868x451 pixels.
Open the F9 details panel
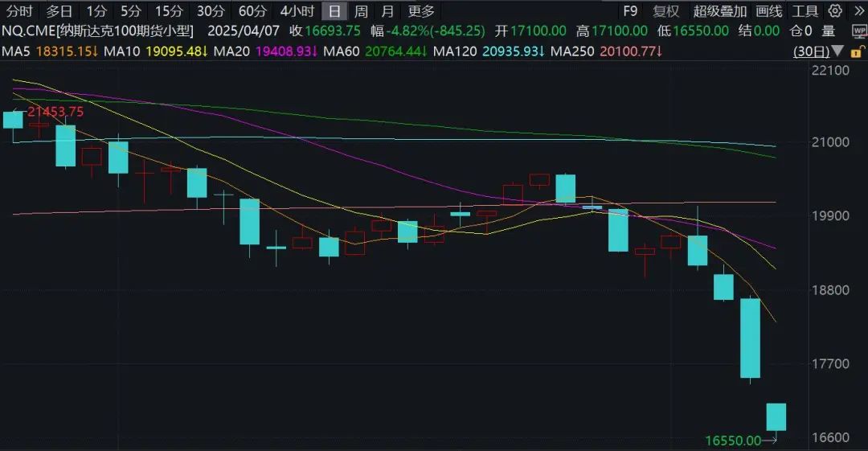pyautogui.click(x=630, y=11)
